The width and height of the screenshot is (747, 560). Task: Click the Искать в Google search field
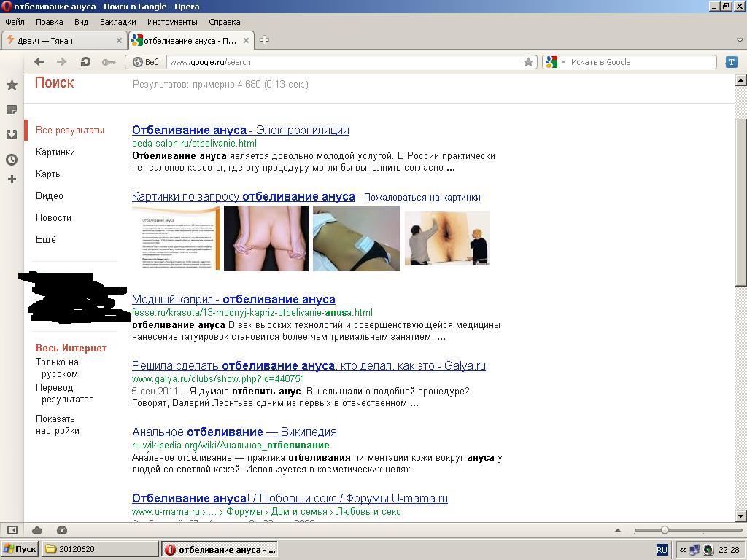click(642, 62)
